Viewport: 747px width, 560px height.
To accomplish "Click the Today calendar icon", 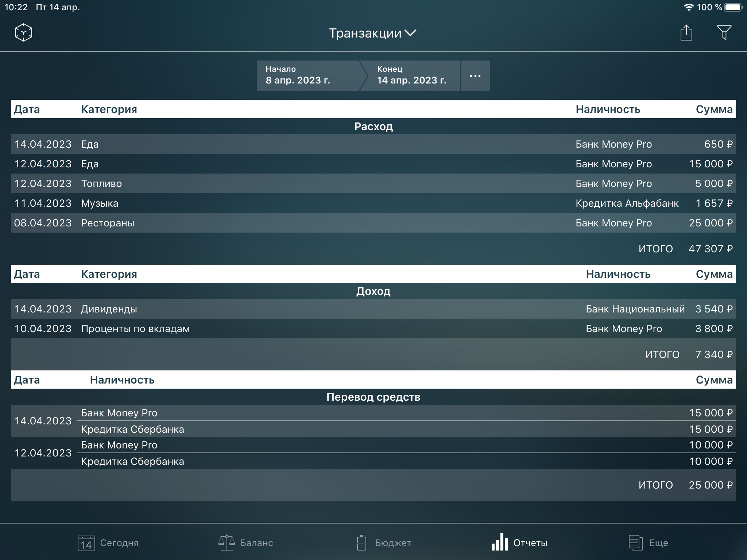I will (x=86, y=543).
